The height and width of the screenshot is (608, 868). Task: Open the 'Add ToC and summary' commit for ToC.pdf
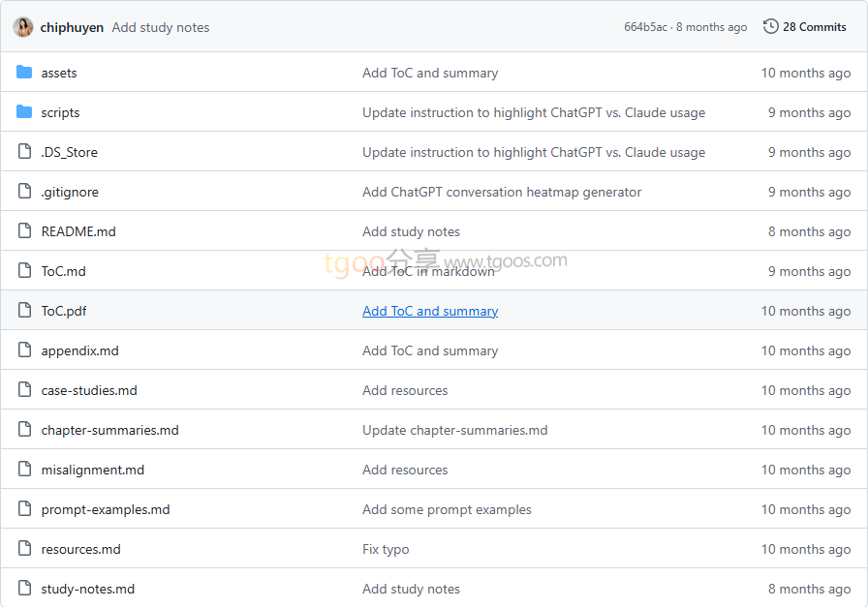click(430, 311)
